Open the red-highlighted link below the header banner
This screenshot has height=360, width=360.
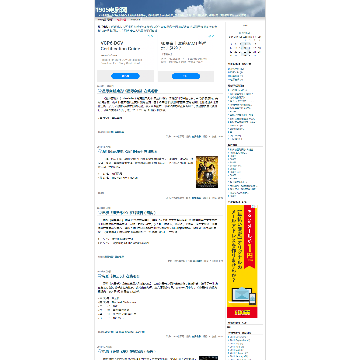121,20
